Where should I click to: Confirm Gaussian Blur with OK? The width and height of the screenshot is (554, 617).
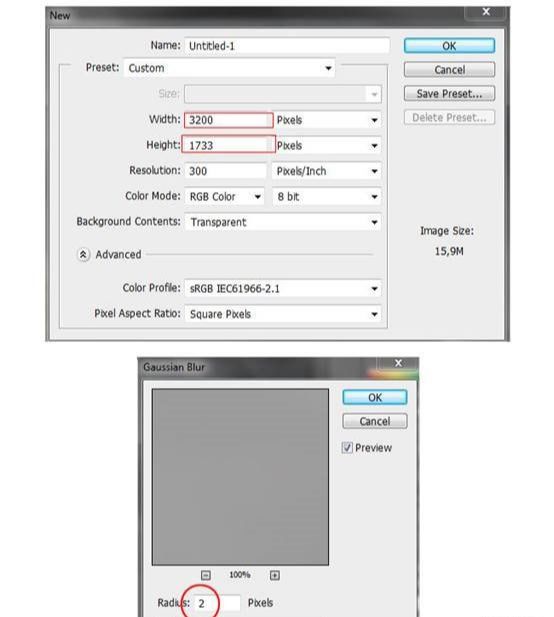tap(375, 397)
